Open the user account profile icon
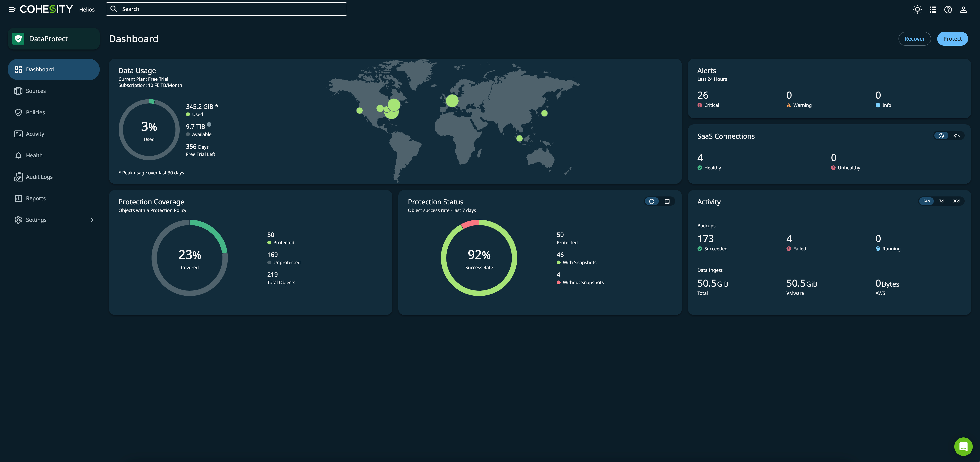This screenshot has height=462, width=980. pos(964,9)
